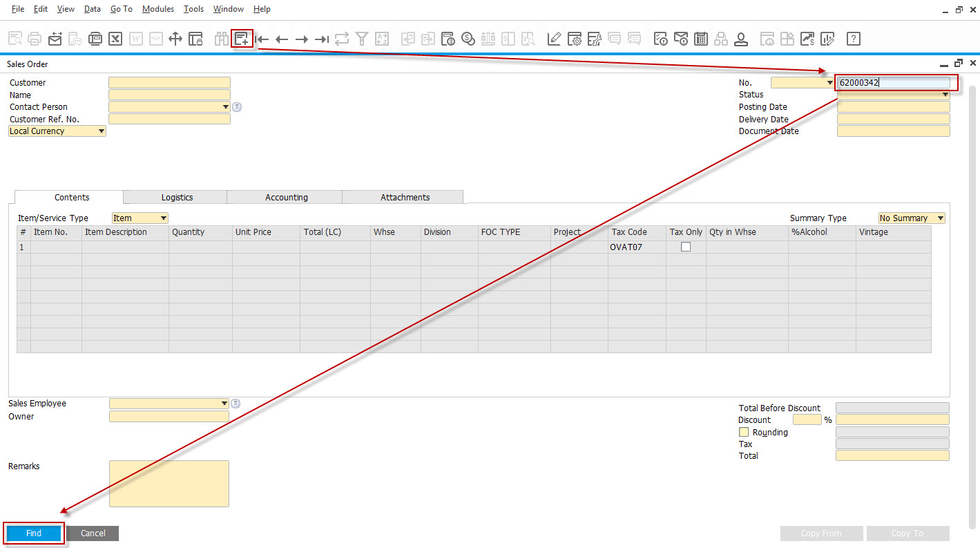Click the Cancel button
980x548 pixels.
tap(93, 533)
